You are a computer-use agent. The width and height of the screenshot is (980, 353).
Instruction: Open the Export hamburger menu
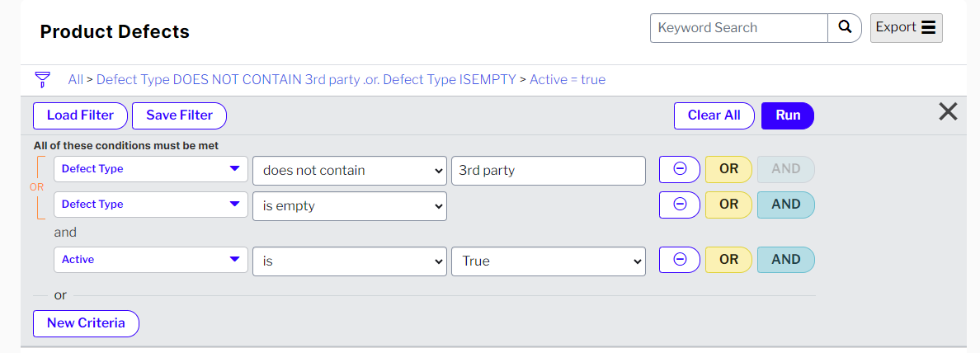click(x=906, y=27)
